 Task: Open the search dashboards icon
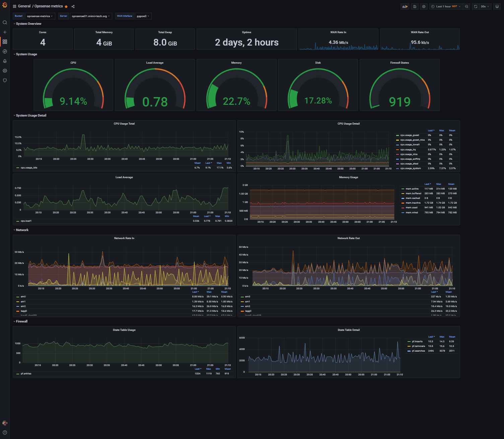point(5,22)
